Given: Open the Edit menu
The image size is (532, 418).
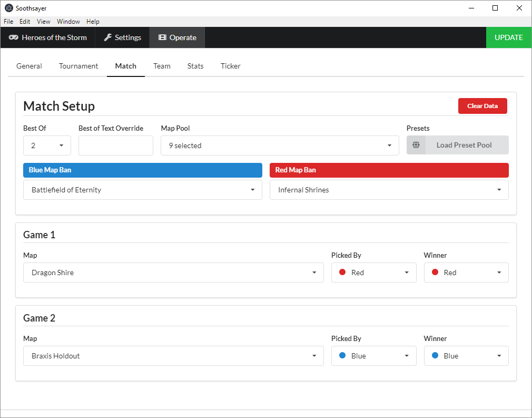Looking at the screenshot, I should (x=25, y=22).
